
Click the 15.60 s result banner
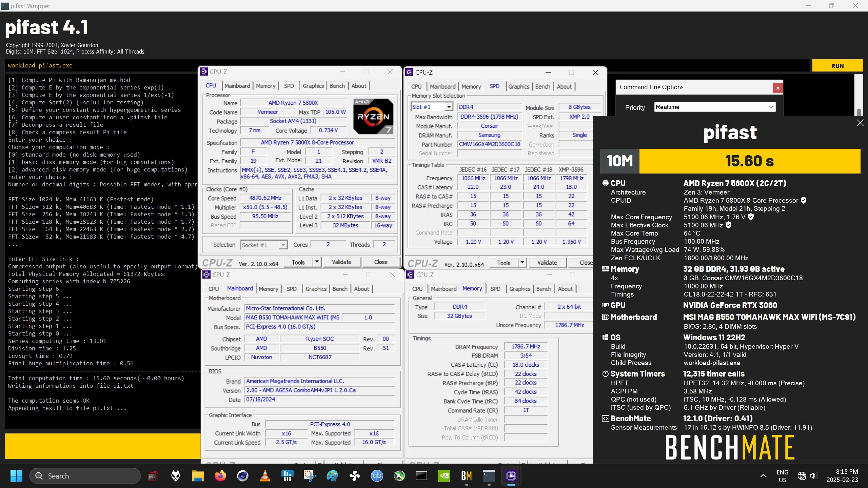[750, 161]
